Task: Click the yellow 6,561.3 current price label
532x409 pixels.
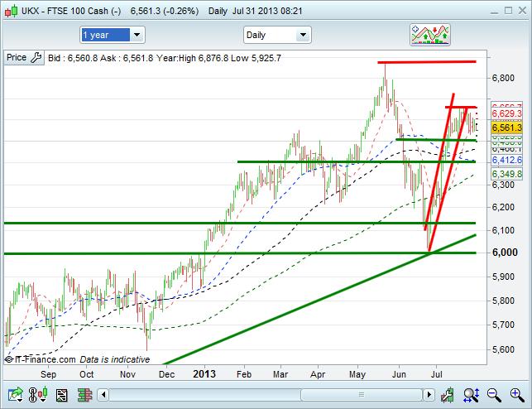Action: (506, 128)
